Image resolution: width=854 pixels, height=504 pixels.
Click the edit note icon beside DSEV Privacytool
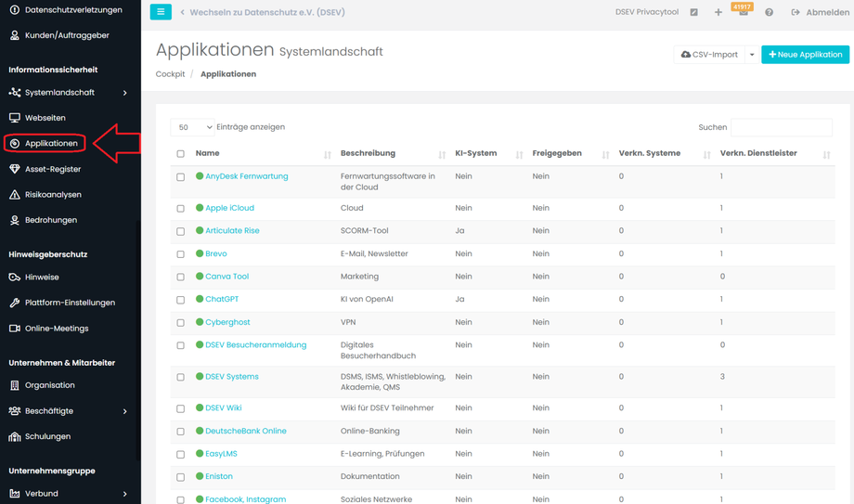coord(693,13)
